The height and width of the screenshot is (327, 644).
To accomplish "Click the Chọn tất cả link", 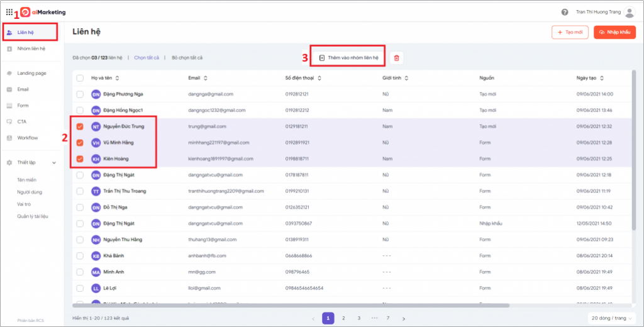I will click(x=146, y=58).
